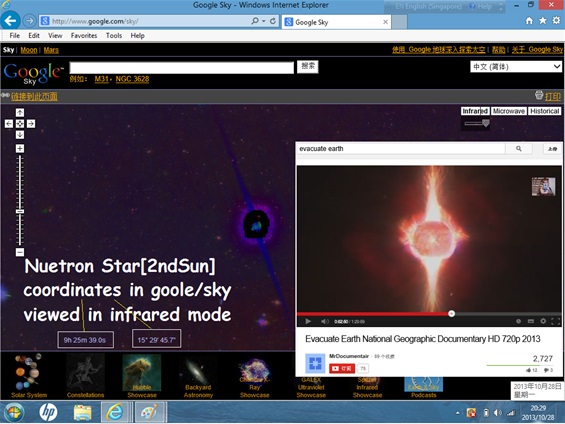Click the zoom out minus button
565x424 pixels.
[x=20, y=252]
